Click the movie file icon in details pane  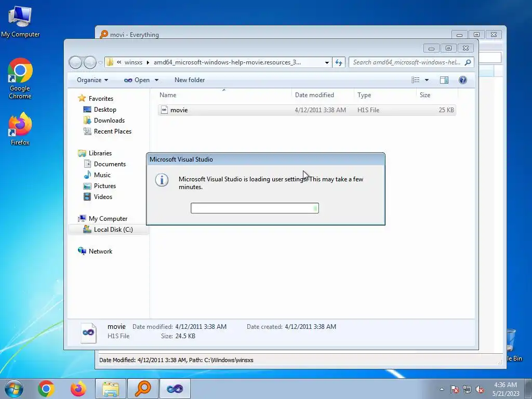click(88, 332)
